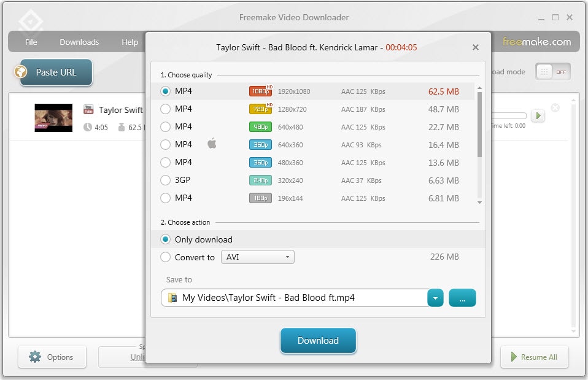Viewport: 588px width, 380px height.
Task: Click the 720p HD quality badge
Action: coord(260,109)
